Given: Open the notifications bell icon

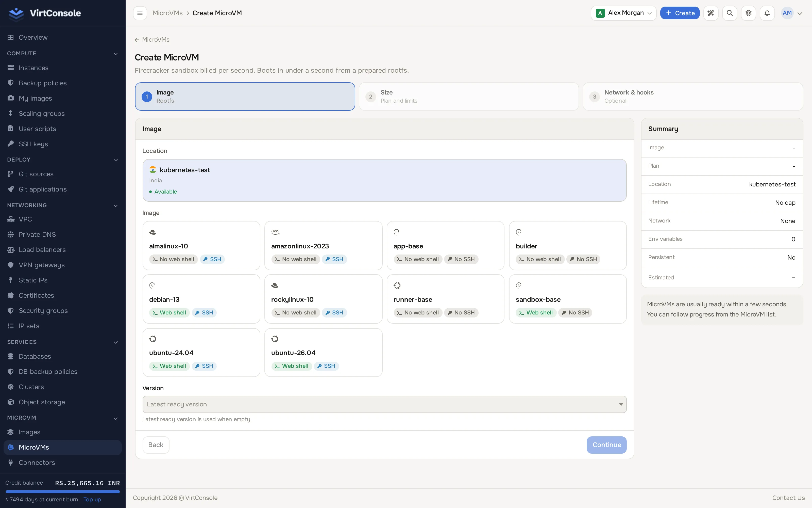Looking at the screenshot, I should 767,13.
